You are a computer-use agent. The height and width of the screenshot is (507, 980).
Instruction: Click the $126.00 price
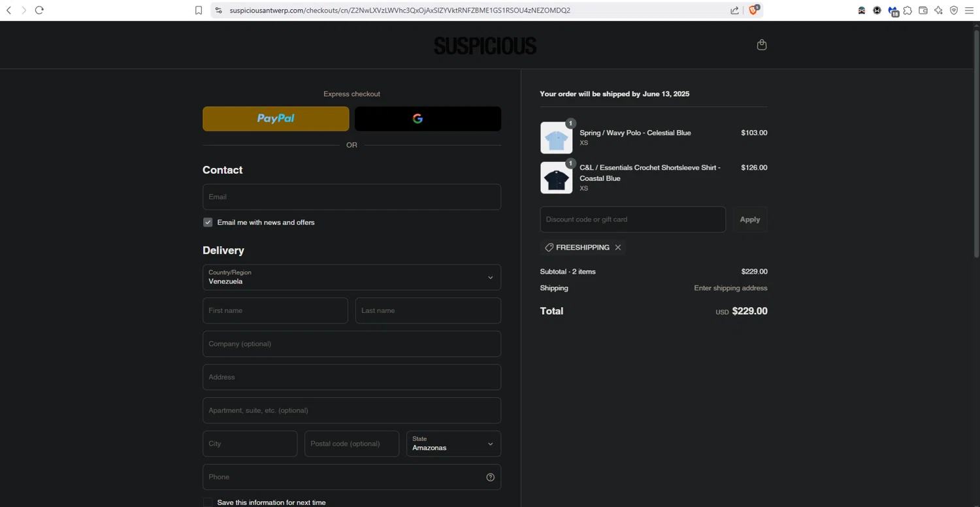pos(754,168)
